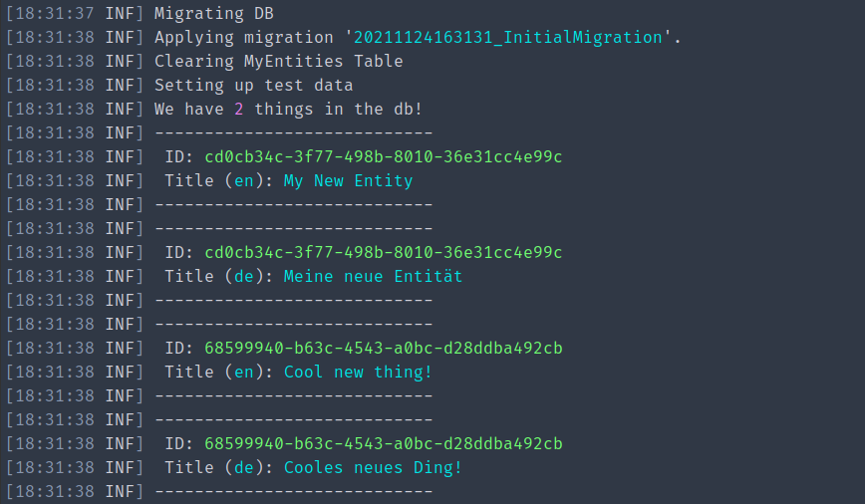Click the GUID directly above 'My New Entity'
The height and width of the screenshot is (504, 865).
click(383, 156)
